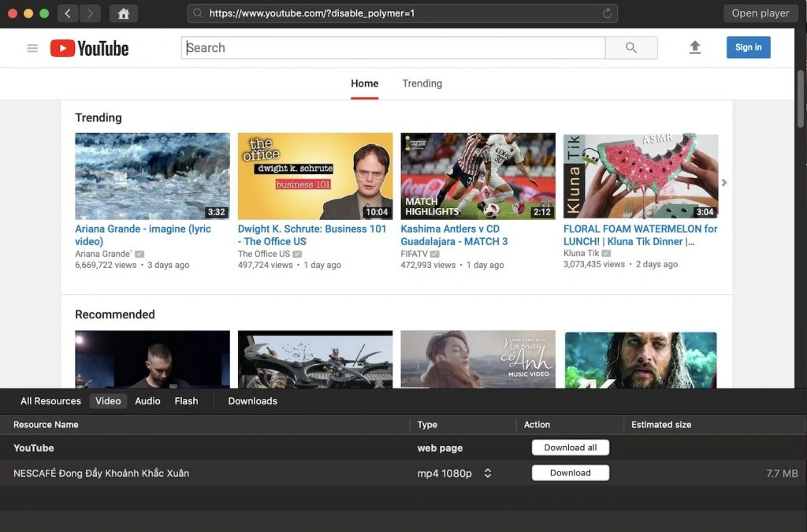Click the upload video icon
Viewport: 807px width, 532px height.
[x=694, y=47]
